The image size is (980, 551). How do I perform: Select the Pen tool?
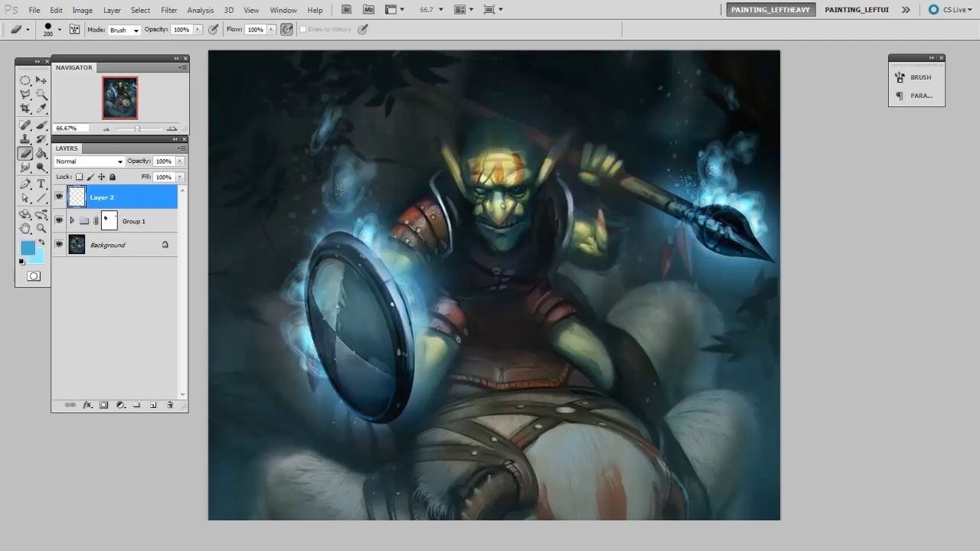[x=25, y=184]
